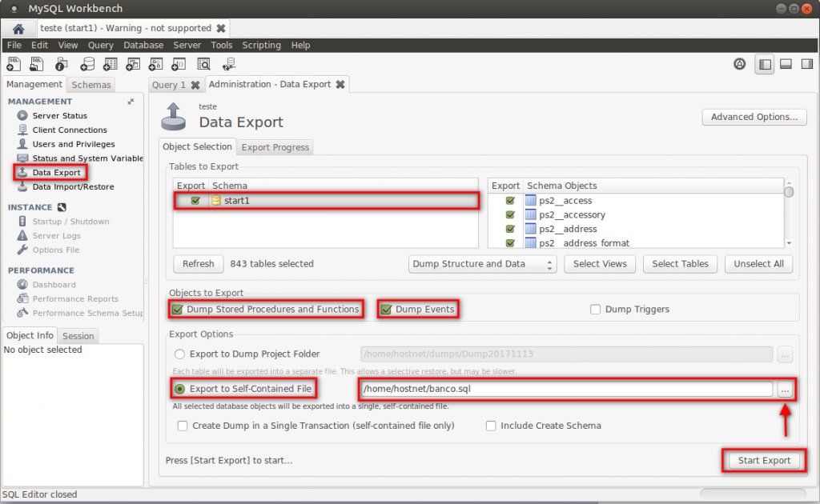The width and height of the screenshot is (820, 504).
Task: Create a new schema in the connected server
Action: tap(87, 63)
